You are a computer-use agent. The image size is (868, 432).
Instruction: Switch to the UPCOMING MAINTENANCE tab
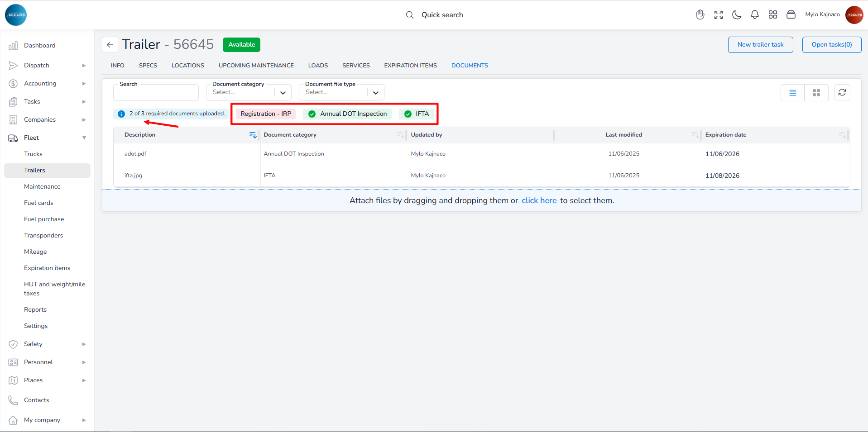(x=256, y=66)
